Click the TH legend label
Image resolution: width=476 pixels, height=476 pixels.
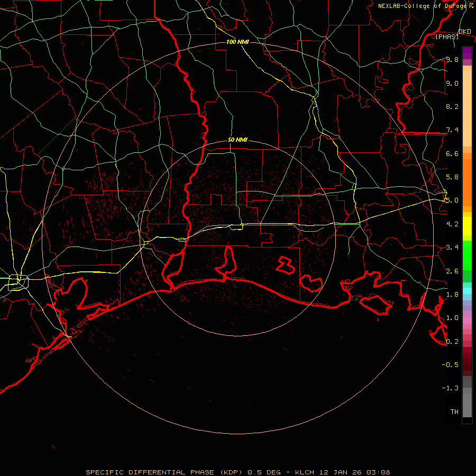[454, 412]
